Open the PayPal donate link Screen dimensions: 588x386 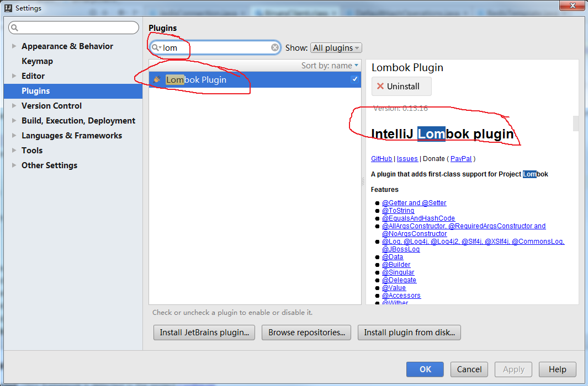(461, 159)
